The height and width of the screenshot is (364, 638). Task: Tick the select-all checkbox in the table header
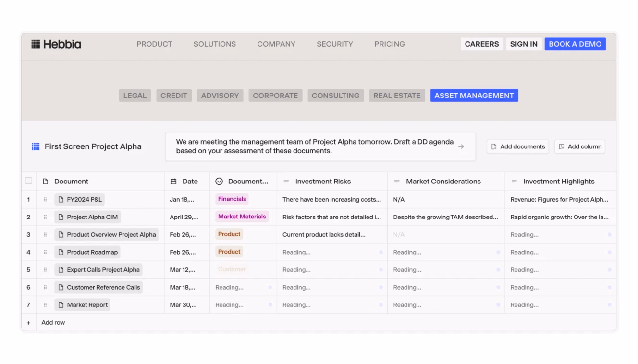point(28,181)
